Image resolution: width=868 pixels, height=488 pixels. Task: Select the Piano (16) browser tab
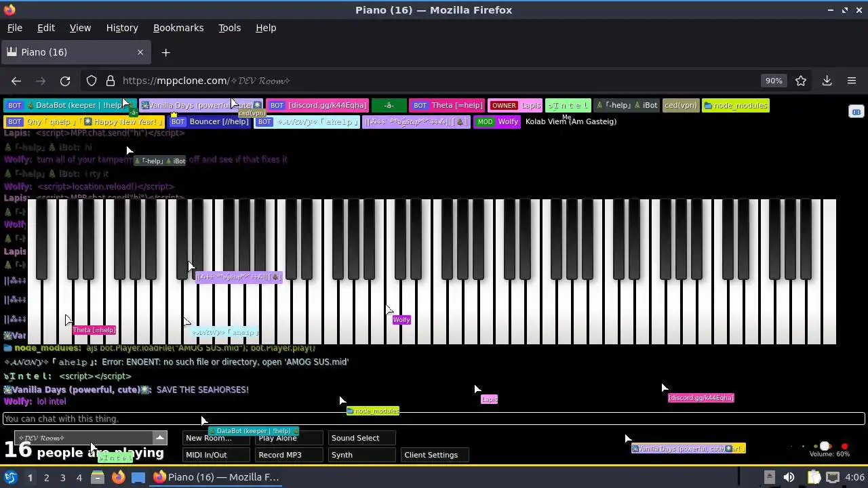[x=75, y=52]
